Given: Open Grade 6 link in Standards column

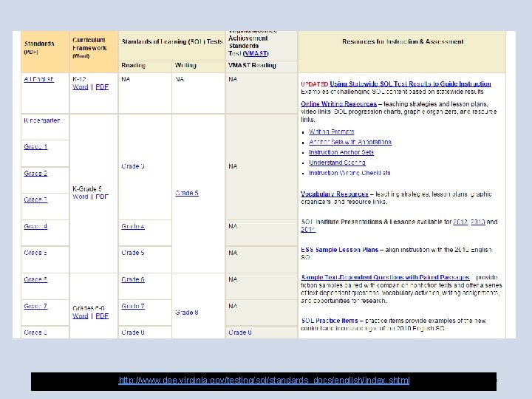Looking at the screenshot, I should pyautogui.click(x=35, y=279).
